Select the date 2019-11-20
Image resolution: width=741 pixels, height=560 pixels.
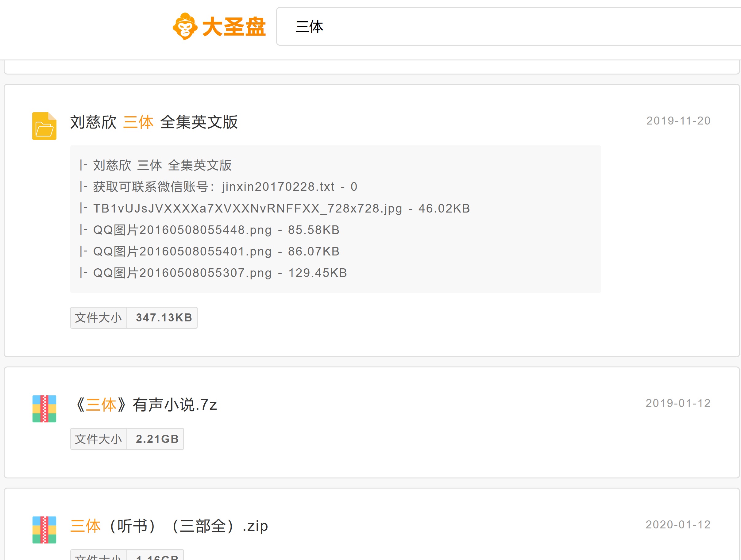pyautogui.click(x=678, y=121)
